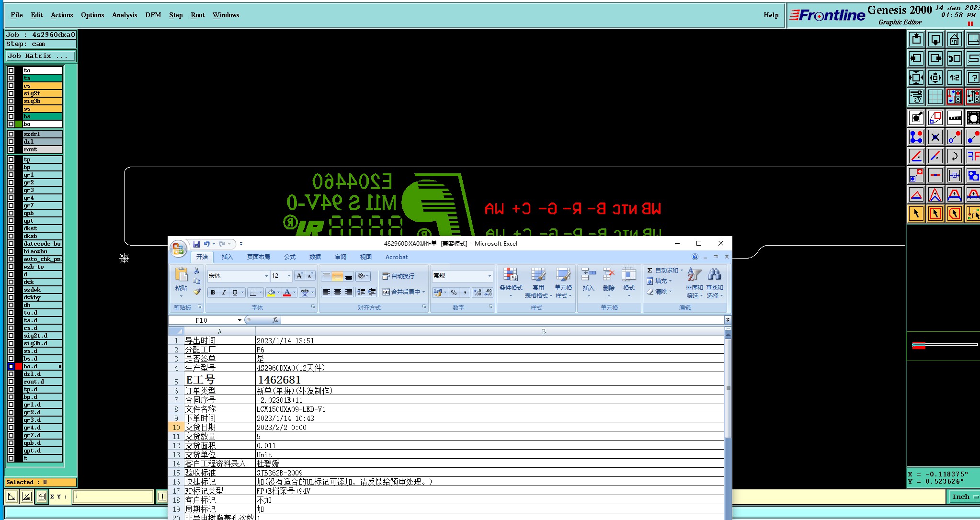Click the Inch units button

tap(964, 497)
